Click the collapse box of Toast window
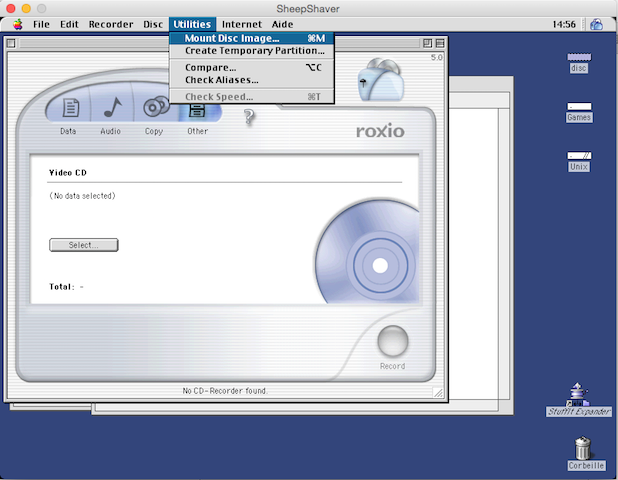The image size is (618, 480). tap(440, 43)
